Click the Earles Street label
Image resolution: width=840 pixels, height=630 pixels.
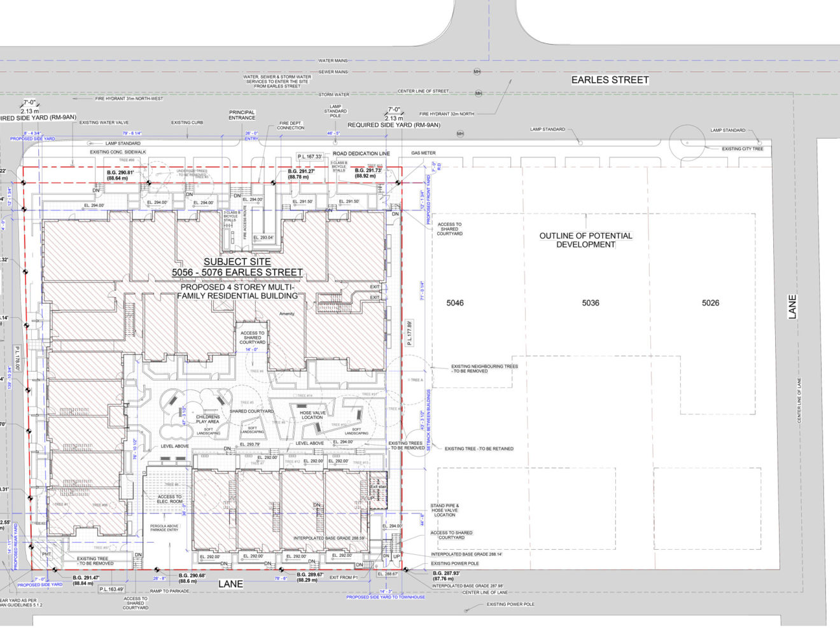click(x=609, y=80)
